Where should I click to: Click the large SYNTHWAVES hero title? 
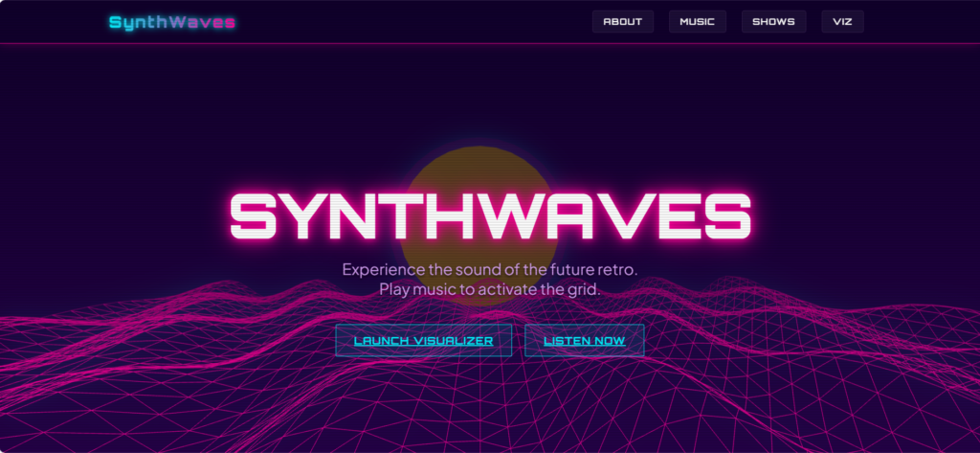coord(490,215)
